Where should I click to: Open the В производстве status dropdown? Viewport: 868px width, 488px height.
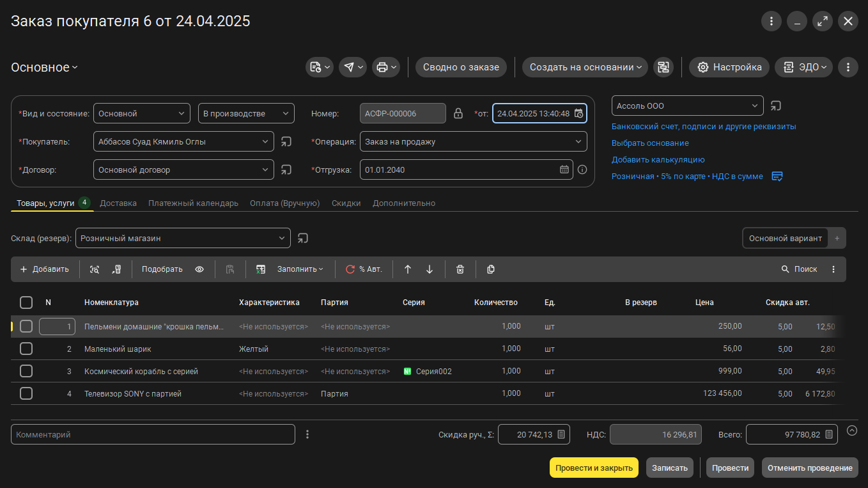285,114
